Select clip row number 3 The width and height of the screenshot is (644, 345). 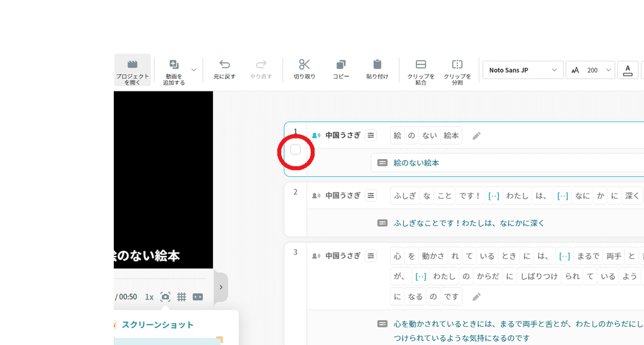(x=295, y=252)
